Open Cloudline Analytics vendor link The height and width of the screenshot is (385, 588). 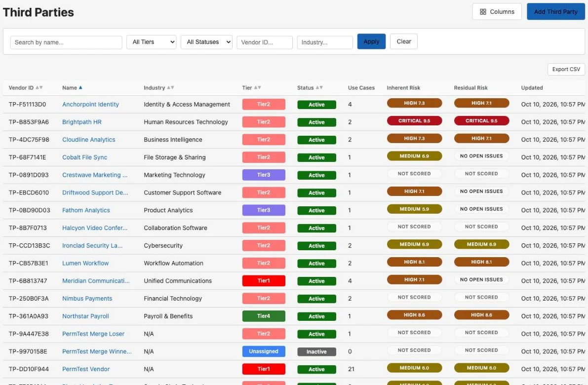point(88,140)
